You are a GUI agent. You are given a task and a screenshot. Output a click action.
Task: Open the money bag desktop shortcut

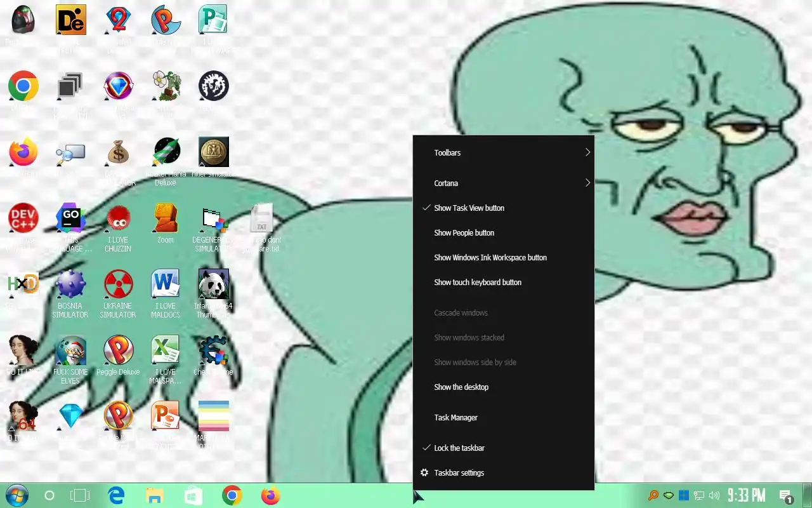click(118, 152)
